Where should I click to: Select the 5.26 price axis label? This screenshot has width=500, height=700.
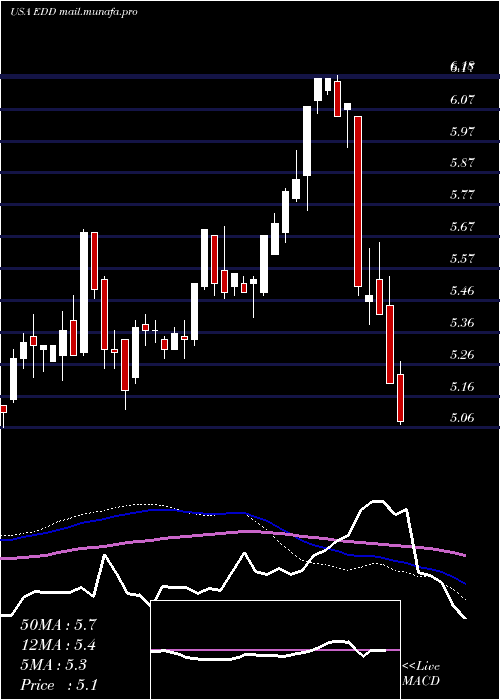[462, 354]
